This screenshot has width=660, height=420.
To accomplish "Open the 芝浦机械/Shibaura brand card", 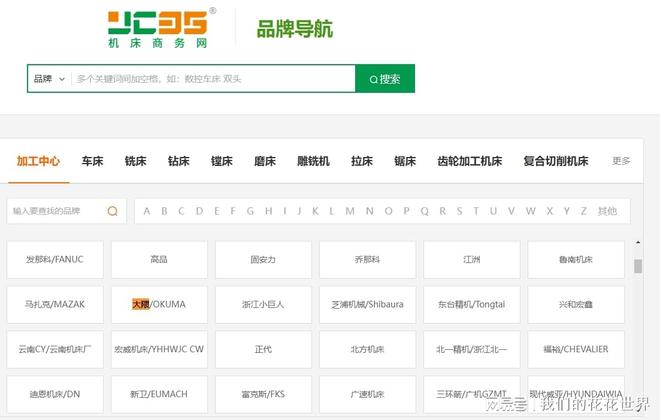I will pyautogui.click(x=367, y=305).
